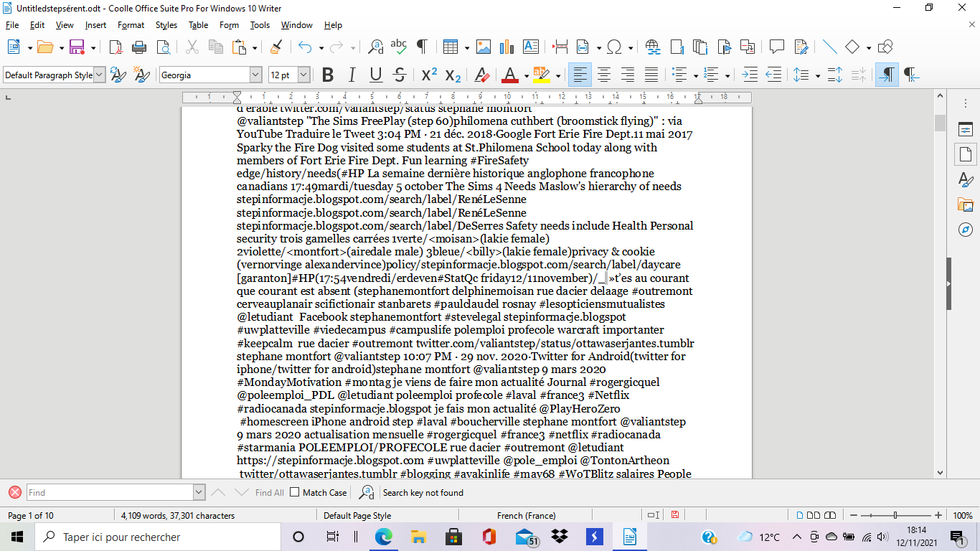
Task: Open the Table menu
Action: coord(199,25)
